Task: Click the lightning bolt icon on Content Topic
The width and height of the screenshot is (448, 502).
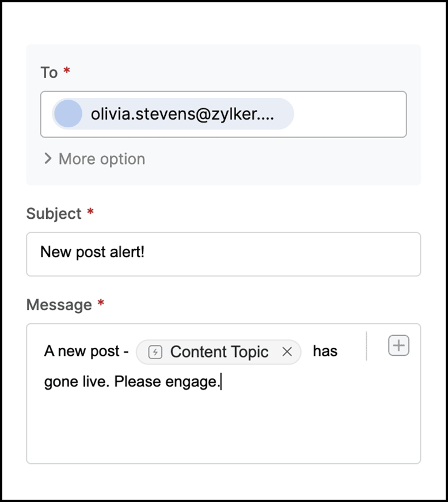Action: click(154, 352)
